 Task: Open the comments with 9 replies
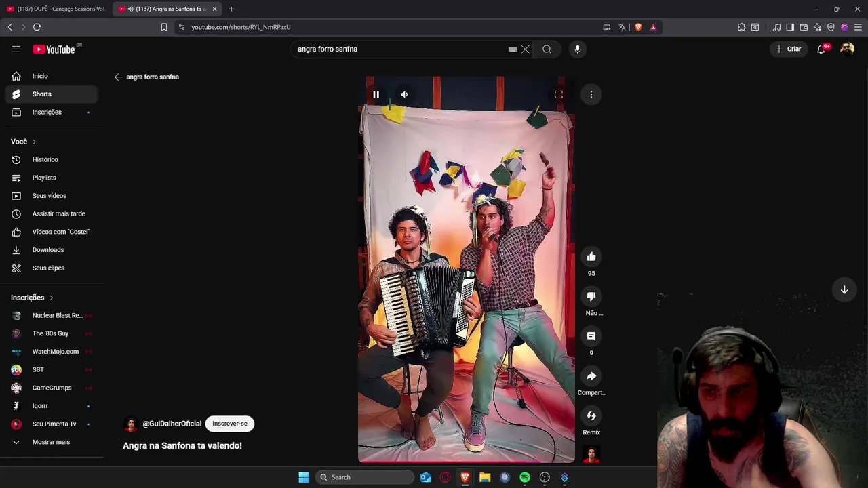(591, 336)
